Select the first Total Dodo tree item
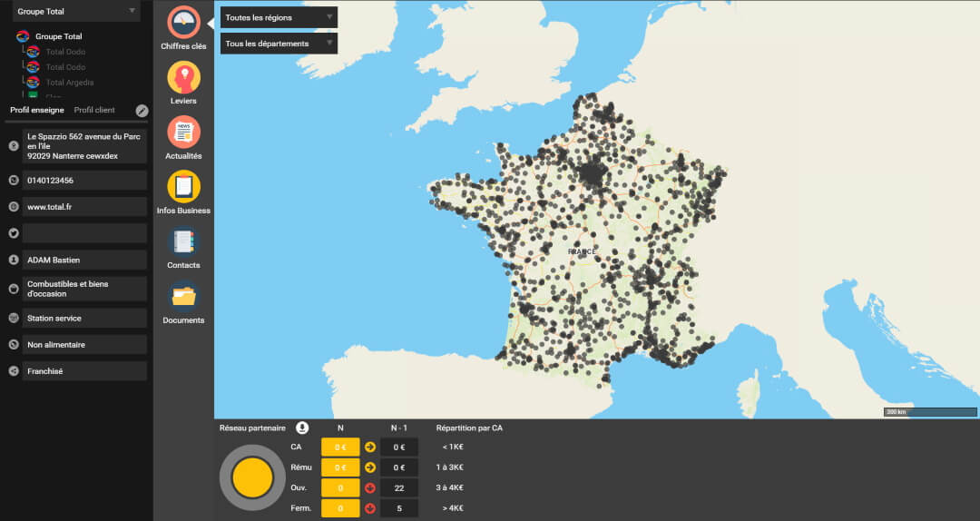 coord(65,52)
